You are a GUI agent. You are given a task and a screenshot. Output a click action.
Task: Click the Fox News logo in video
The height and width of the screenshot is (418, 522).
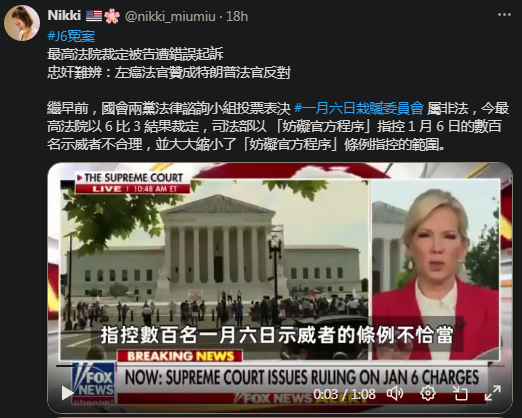coord(94,383)
